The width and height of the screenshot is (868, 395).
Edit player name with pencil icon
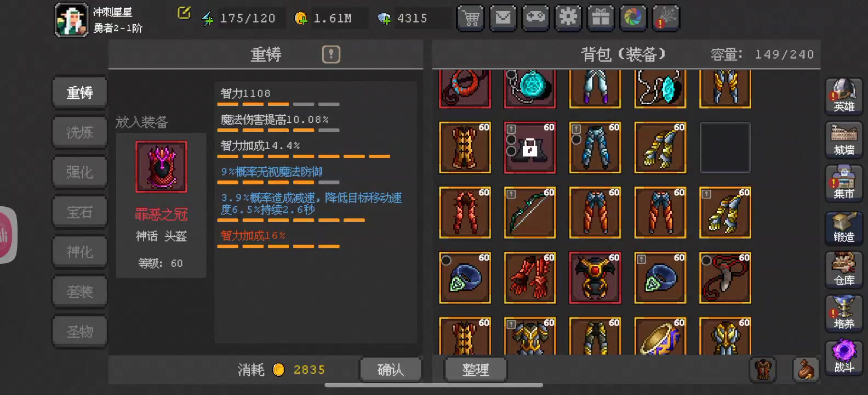coord(184,13)
